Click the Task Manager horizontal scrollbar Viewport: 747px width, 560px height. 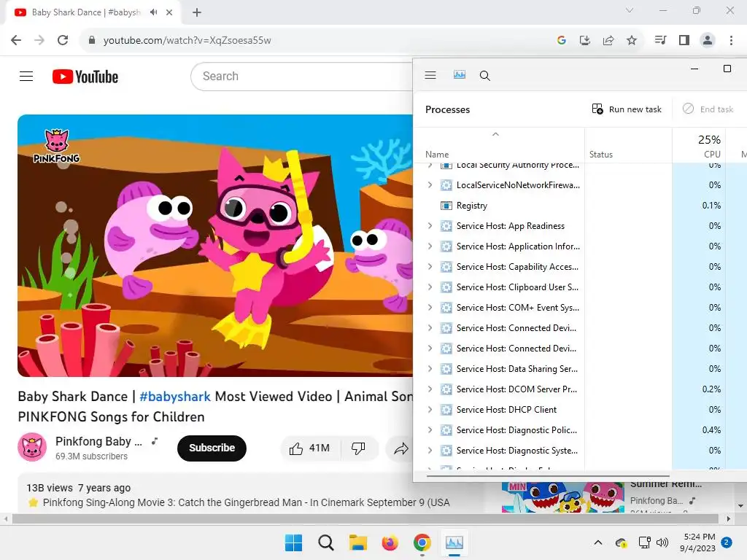(x=548, y=475)
